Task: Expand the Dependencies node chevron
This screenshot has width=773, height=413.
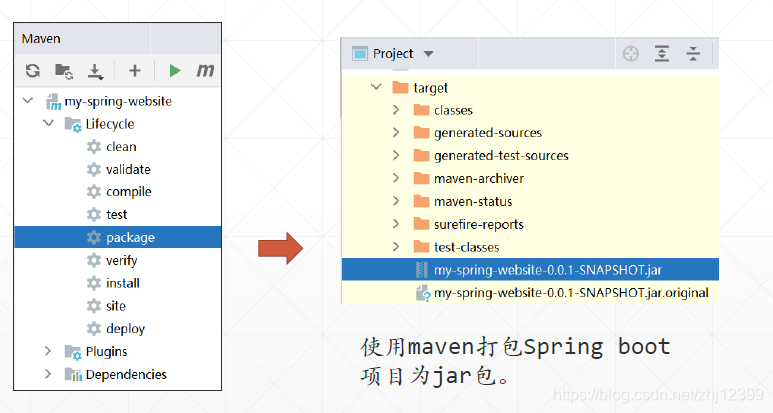Action: click(48, 374)
